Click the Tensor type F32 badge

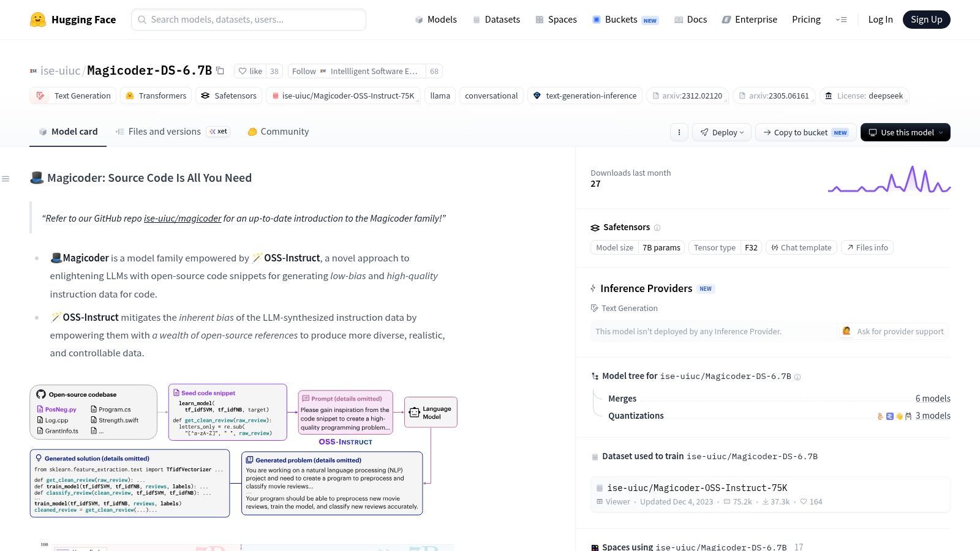[725, 247]
